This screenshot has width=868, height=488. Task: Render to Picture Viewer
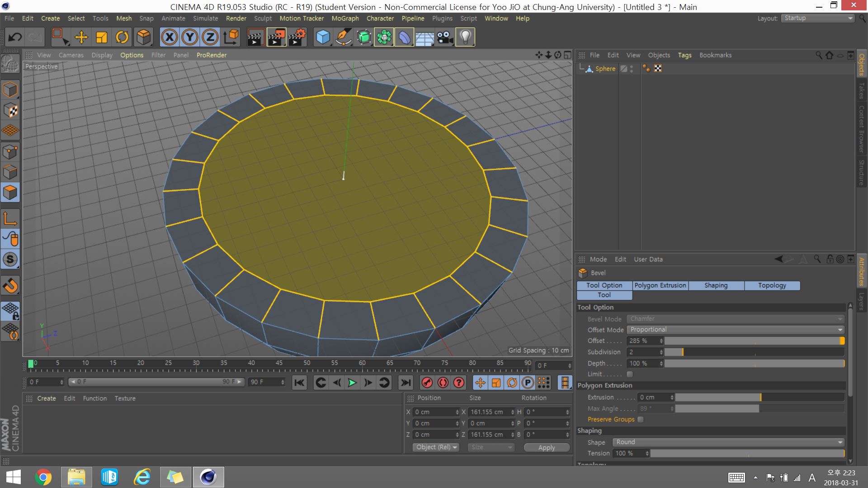pyautogui.click(x=277, y=37)
